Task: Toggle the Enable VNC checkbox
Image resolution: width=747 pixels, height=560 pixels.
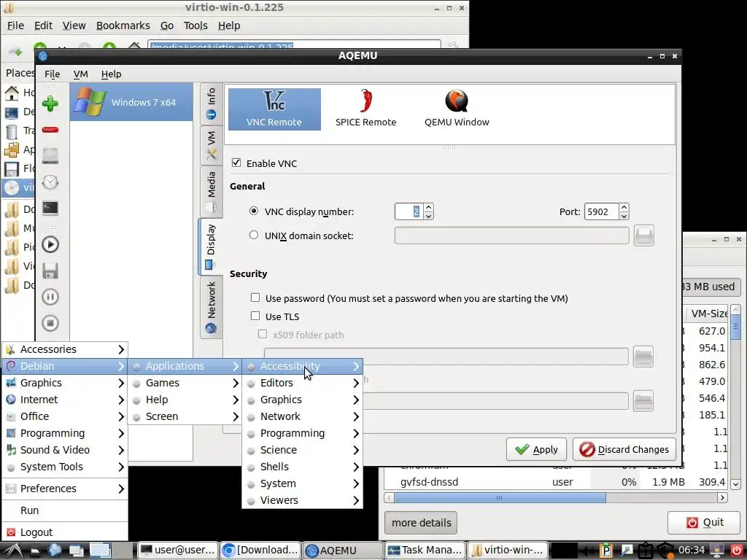Action: [236, 163]
